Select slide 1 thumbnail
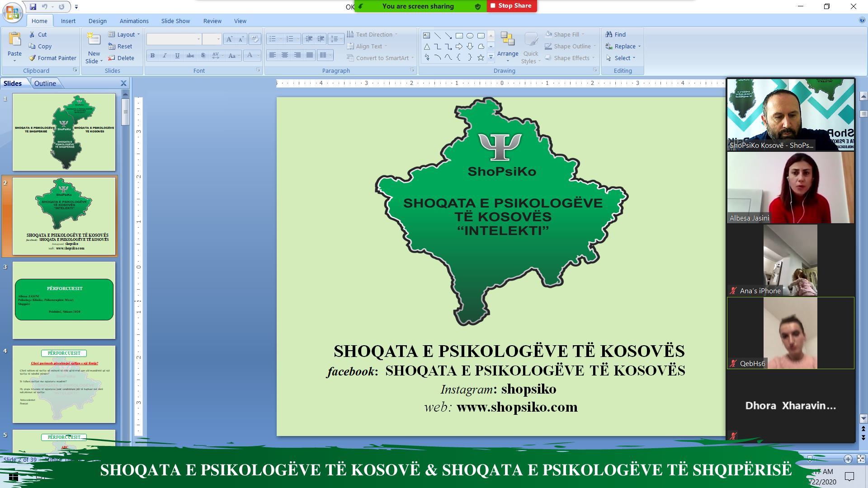Screen dimensions: 868x488 click(64, 132)
